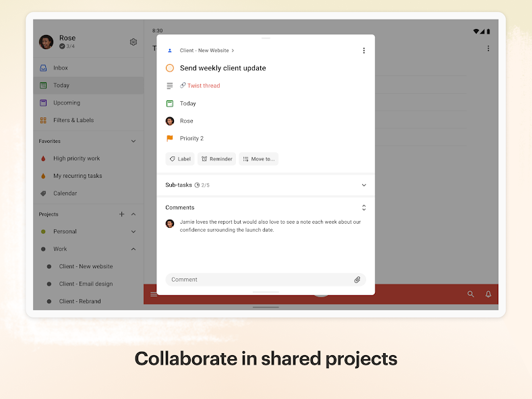532x399 pixels.
Task: Collapse the Favorites section
Action: tap(134, 141)
